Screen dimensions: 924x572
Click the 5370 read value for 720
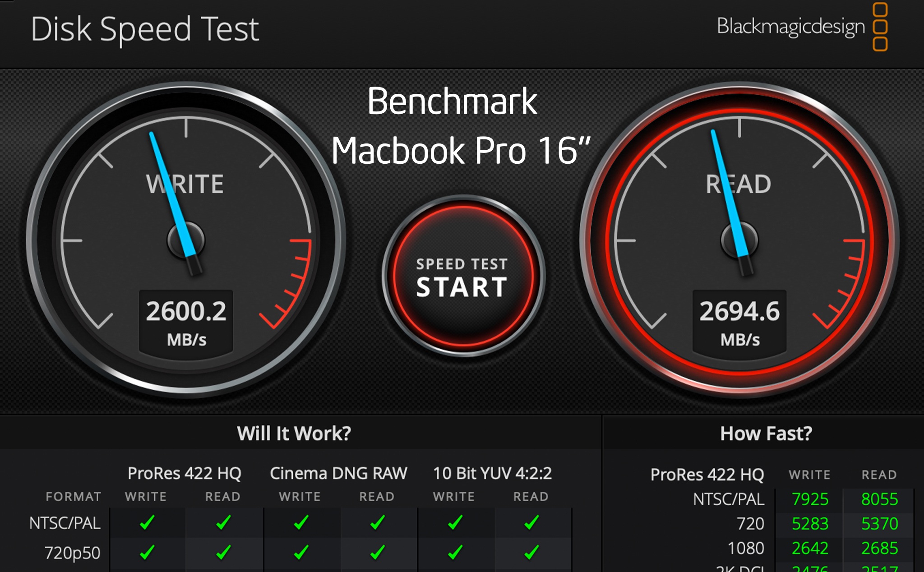click(x=879, y=523)
